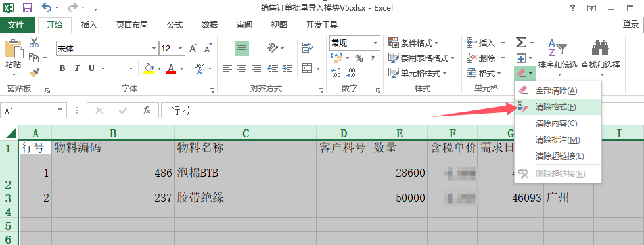Click the 登录 sign-in link
This screenshot has height=245, width=644.
[x=630, y=24]
